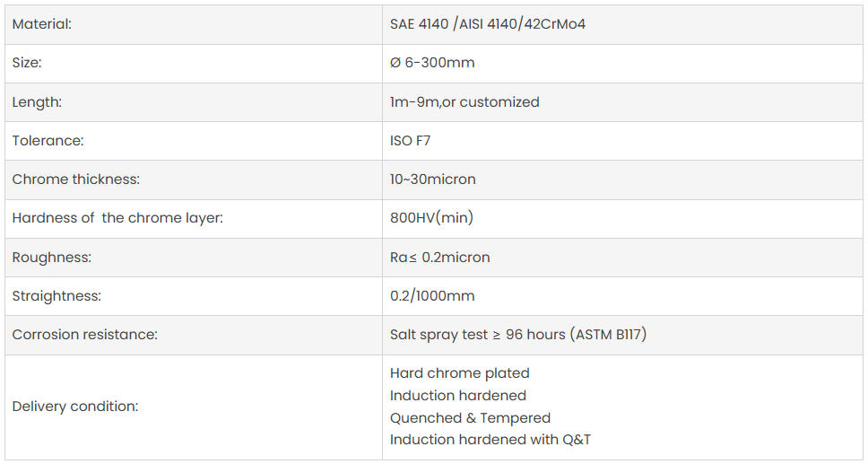Click the 'Chrome thickness:' label

coord(76,179)
